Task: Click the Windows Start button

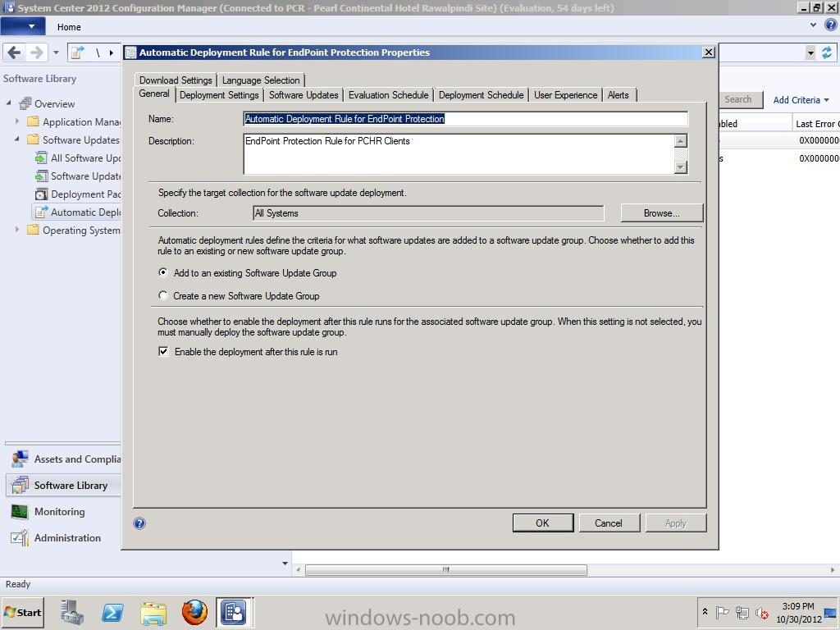Action: pos(22,612)
